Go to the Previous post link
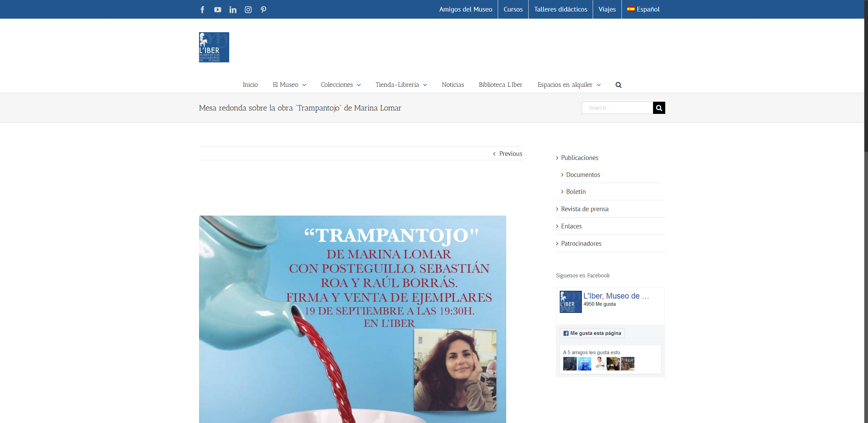 pyautogui.click(x=511, y=154)
